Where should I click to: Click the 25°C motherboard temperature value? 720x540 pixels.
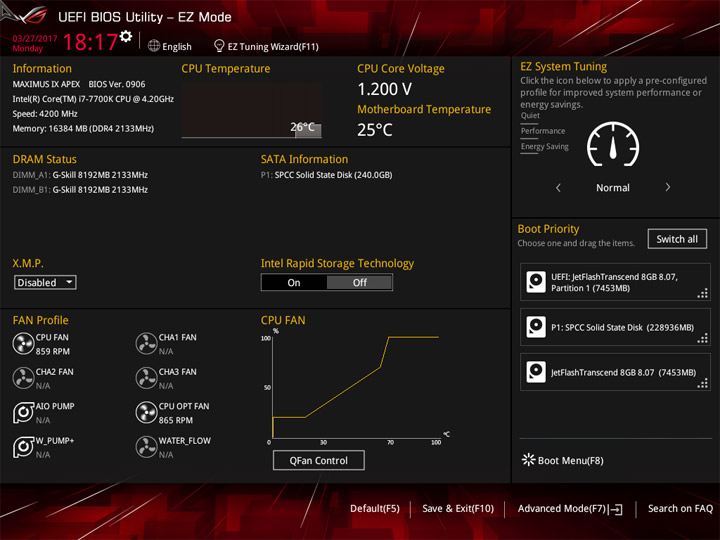coord(375,130)
